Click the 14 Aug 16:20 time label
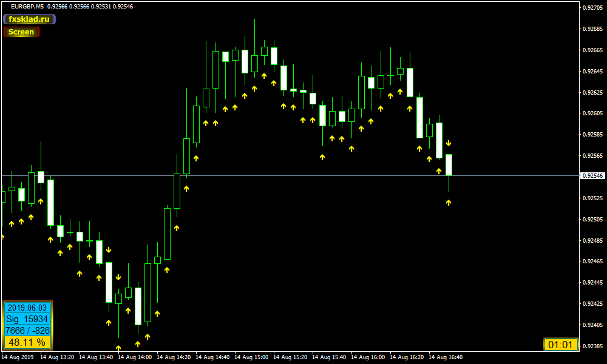The width and height of the screenshot is (607, 364). 407,357
